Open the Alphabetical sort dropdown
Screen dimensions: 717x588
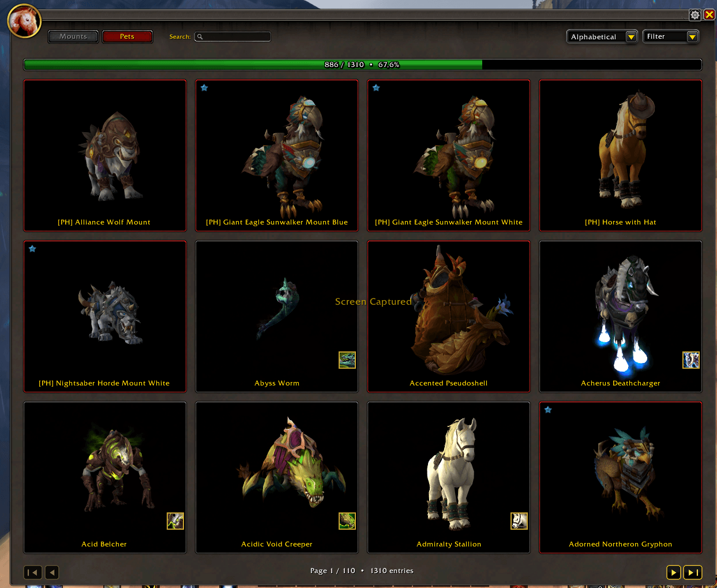click(602, 37)
